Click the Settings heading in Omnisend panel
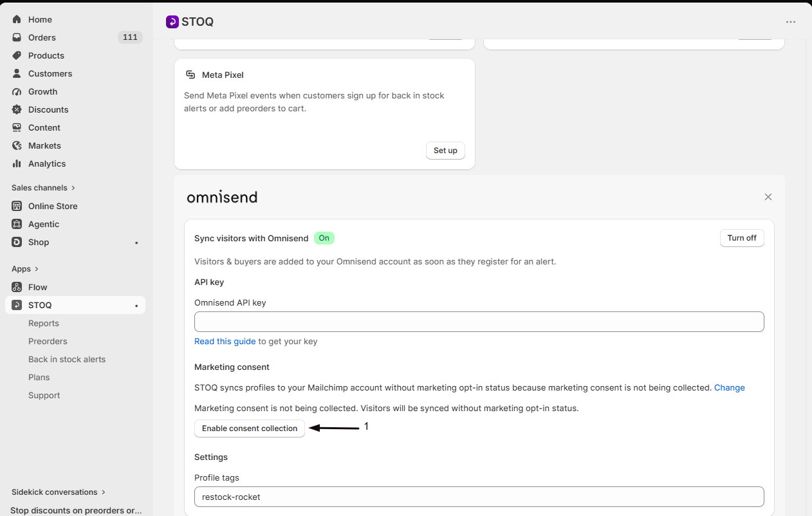Viewport: 812px width, 516px height. (211, 457)
